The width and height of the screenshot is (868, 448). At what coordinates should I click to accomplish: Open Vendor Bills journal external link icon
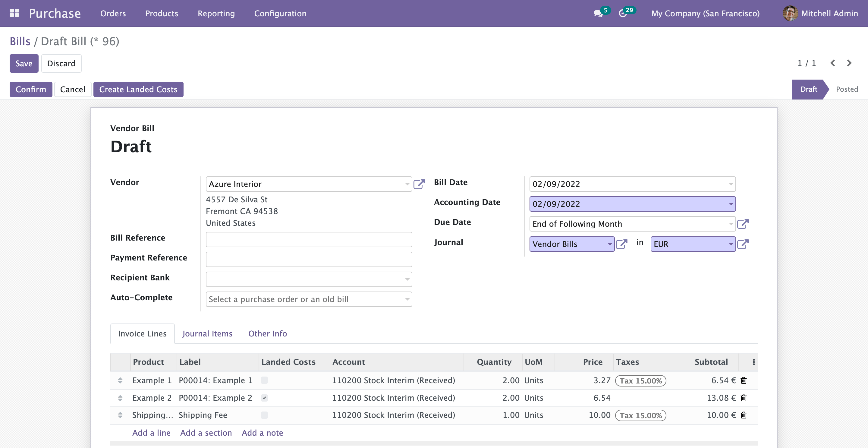pyautogui.click(x=621, y=244)
